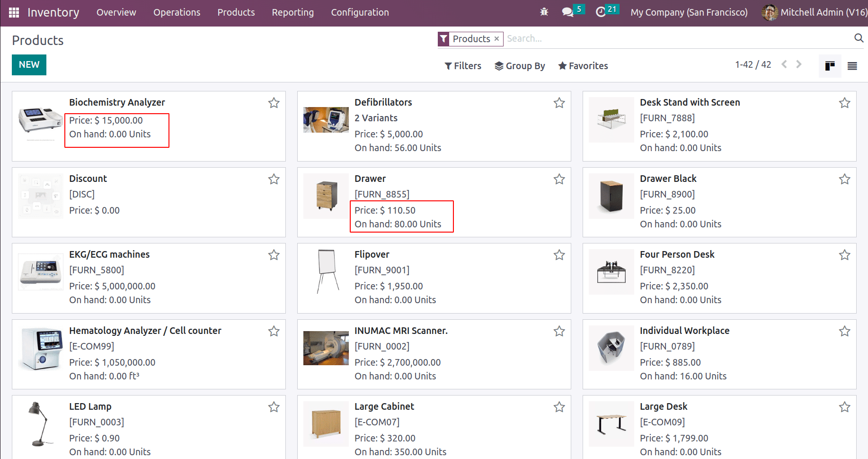Screen dimensions: 868x459
Task: Select the kanban view icon
Action: (830, 66)
